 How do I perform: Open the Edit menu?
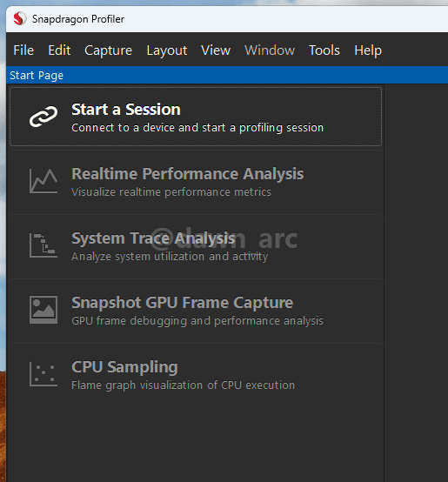tap(59, 50)
